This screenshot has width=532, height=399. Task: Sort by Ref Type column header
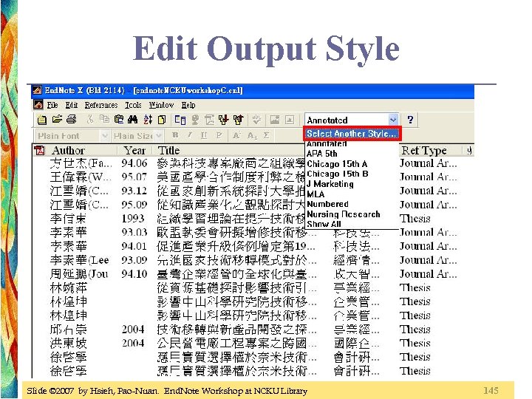pos(424,150)
